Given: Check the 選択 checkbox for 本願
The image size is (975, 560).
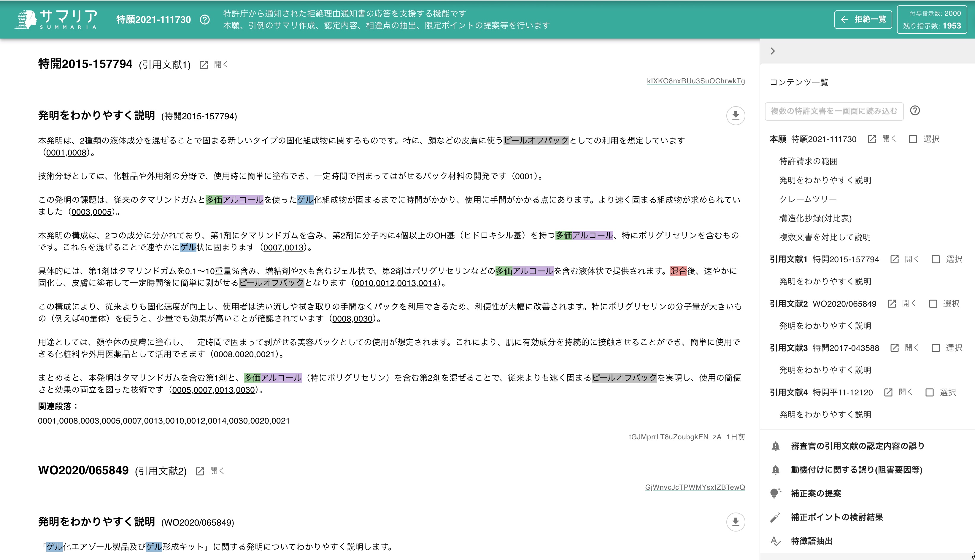Looking at the screenshot, I should (x=912, y=139).
